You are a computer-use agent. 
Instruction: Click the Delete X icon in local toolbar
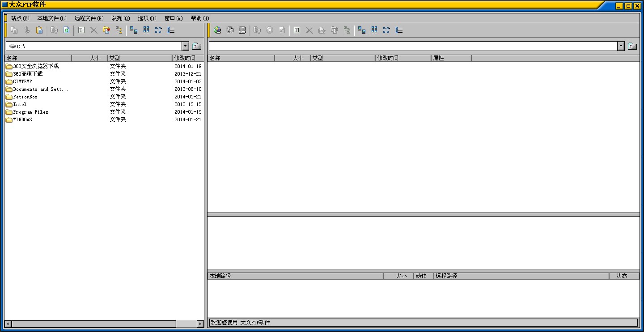93,30
